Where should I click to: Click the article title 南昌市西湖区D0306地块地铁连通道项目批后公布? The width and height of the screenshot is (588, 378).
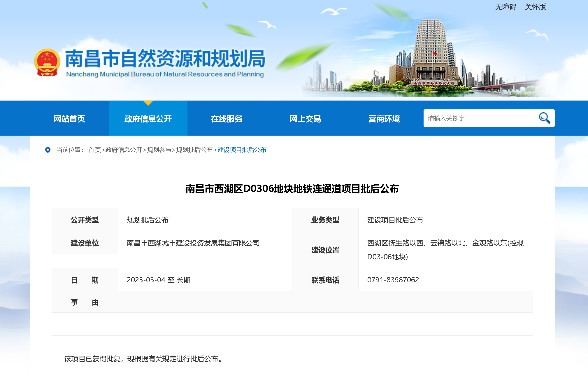(292, 189)
